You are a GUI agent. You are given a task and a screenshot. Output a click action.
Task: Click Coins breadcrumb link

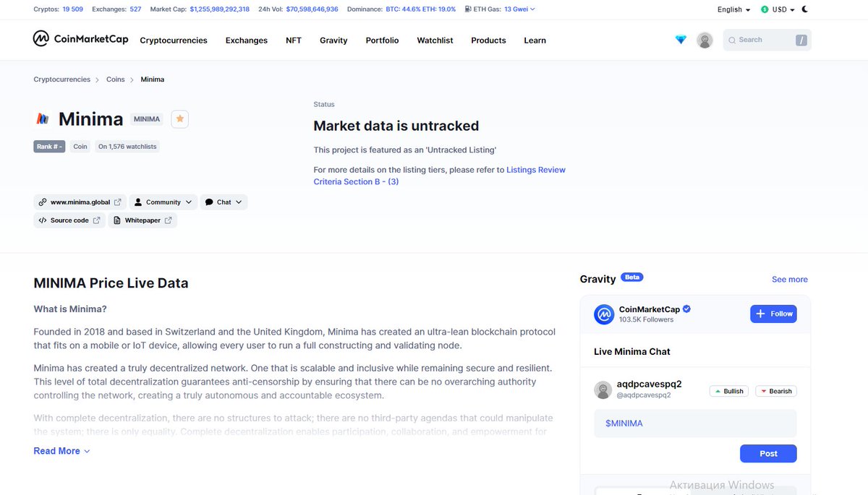point(116,79)
